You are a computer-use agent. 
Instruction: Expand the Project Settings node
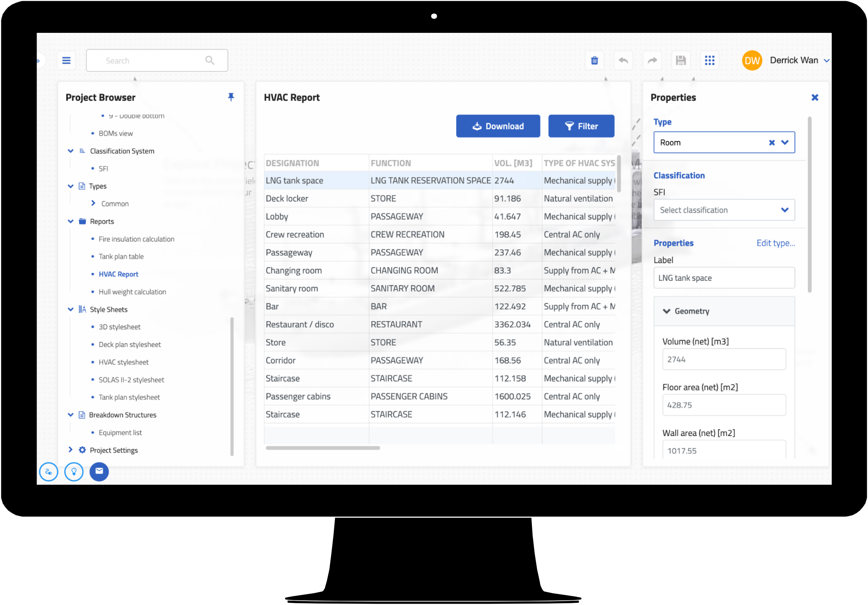tap(70, 449)
